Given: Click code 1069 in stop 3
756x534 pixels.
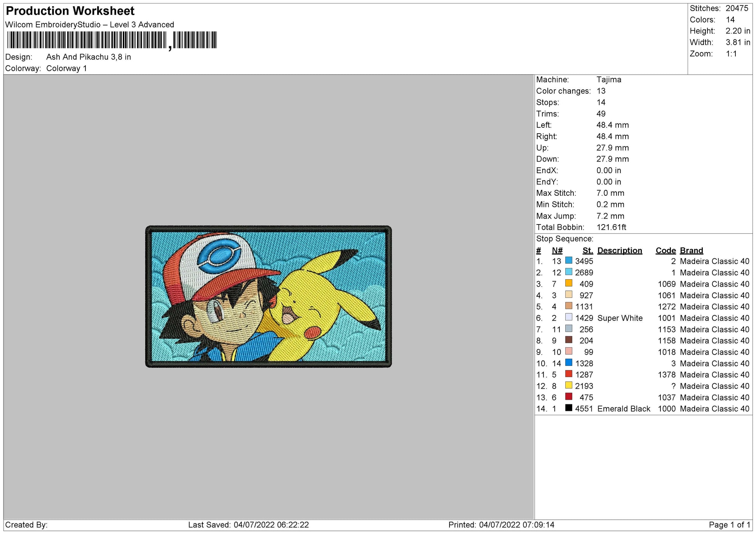Looking at the screenshot, I should click(x=667, y=284).
